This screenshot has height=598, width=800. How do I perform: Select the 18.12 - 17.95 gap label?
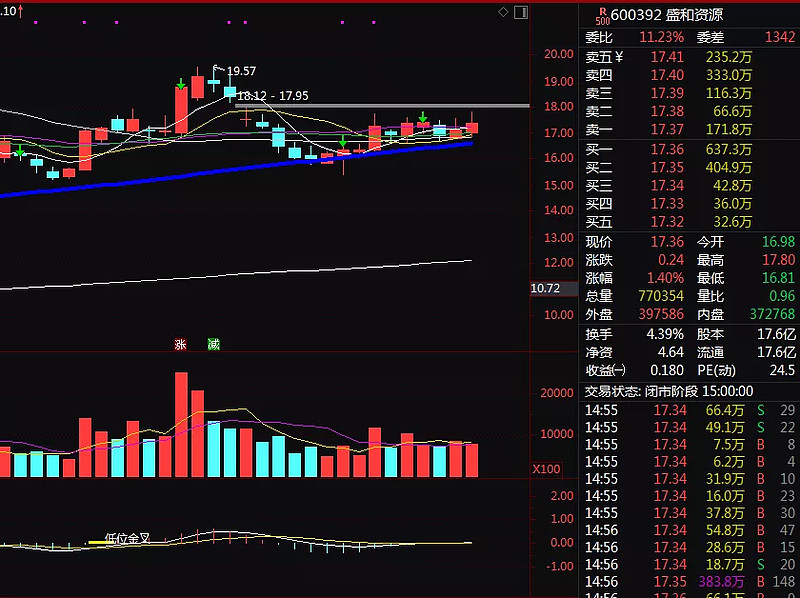pos(273,95)
